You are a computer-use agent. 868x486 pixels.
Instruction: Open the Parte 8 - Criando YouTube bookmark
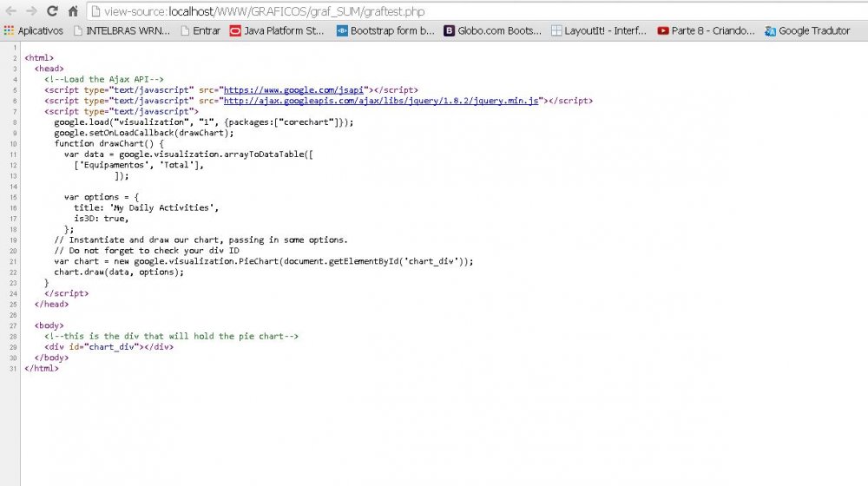[x=706, y=30]
